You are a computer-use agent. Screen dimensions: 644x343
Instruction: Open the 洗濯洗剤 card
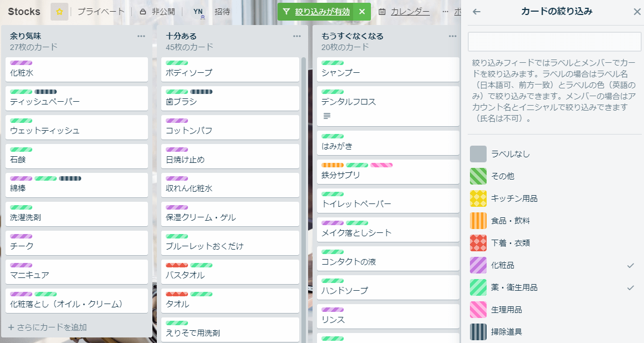point(76,214)
